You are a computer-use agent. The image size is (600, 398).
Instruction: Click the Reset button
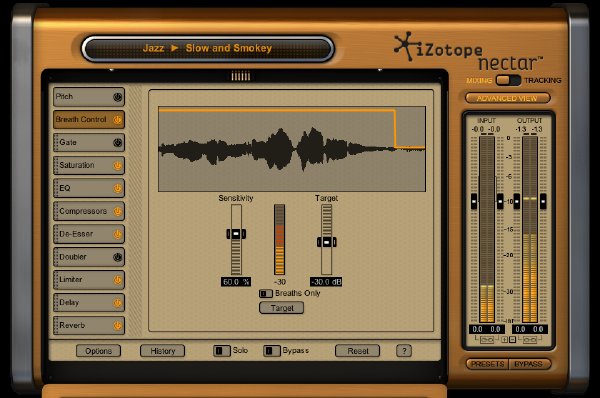(357, 351)
